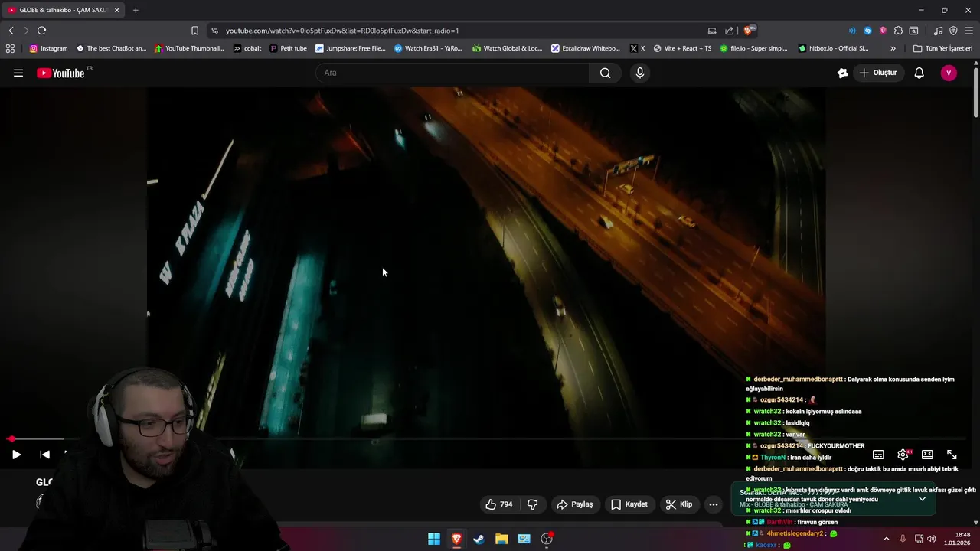
Task: Save the video with 'Kaydet'
Action: [629, 504]
